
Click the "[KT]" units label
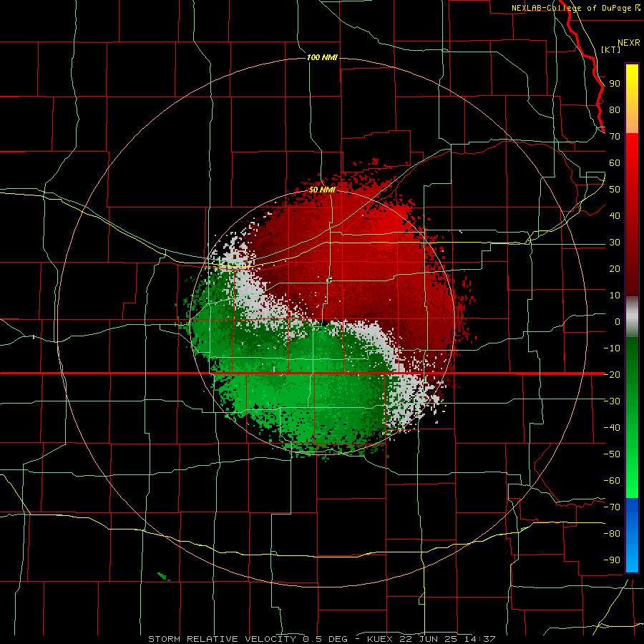coord(611,49)
